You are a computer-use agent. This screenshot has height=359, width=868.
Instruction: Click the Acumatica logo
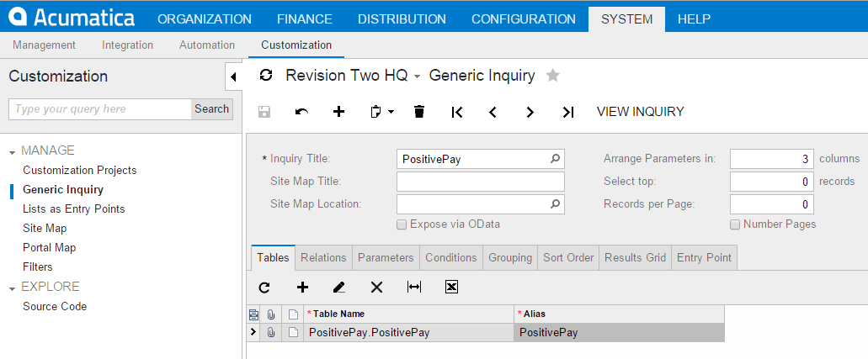[72, 18]
